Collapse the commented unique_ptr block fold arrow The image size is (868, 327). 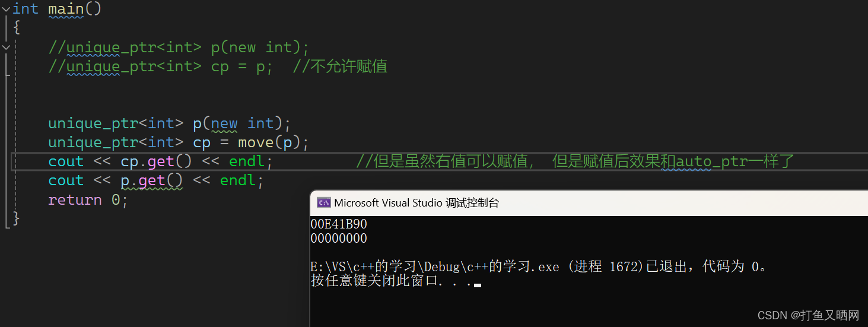coord(5,47)
